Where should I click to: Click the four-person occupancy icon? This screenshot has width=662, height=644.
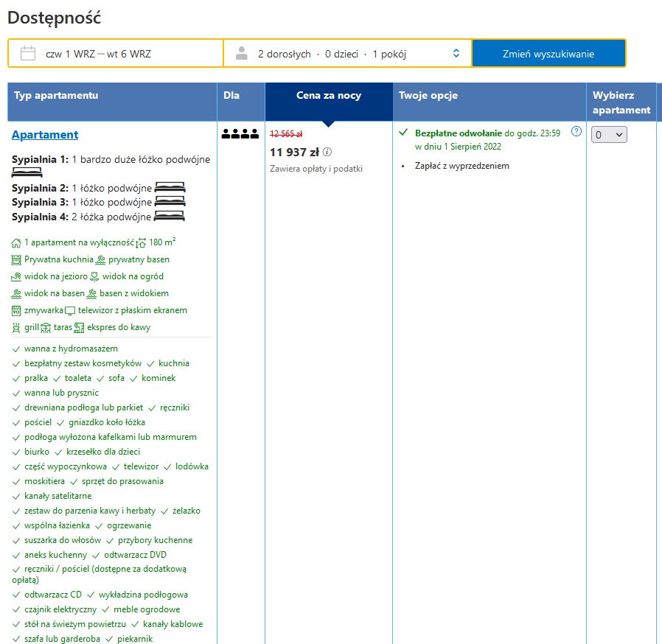pos(240,134)
